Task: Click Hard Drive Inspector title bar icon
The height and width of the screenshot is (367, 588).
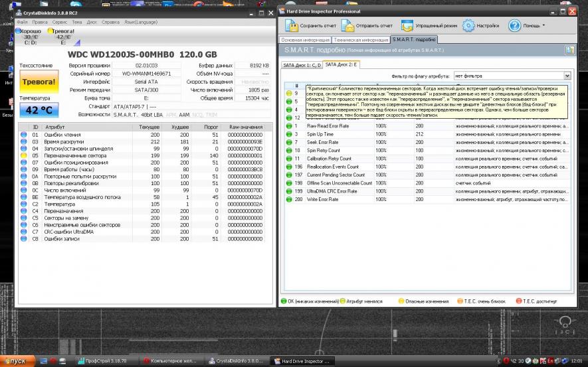Action: (x=282, y=11)
